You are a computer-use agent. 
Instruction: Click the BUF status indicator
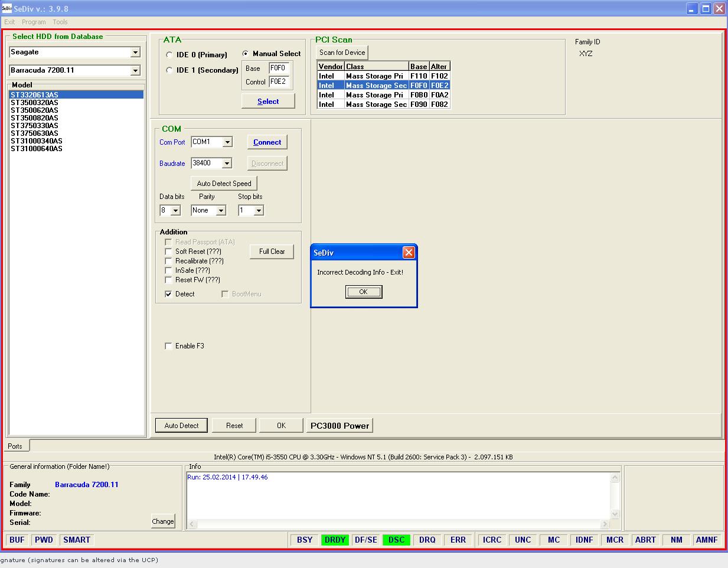coord(17,540)
